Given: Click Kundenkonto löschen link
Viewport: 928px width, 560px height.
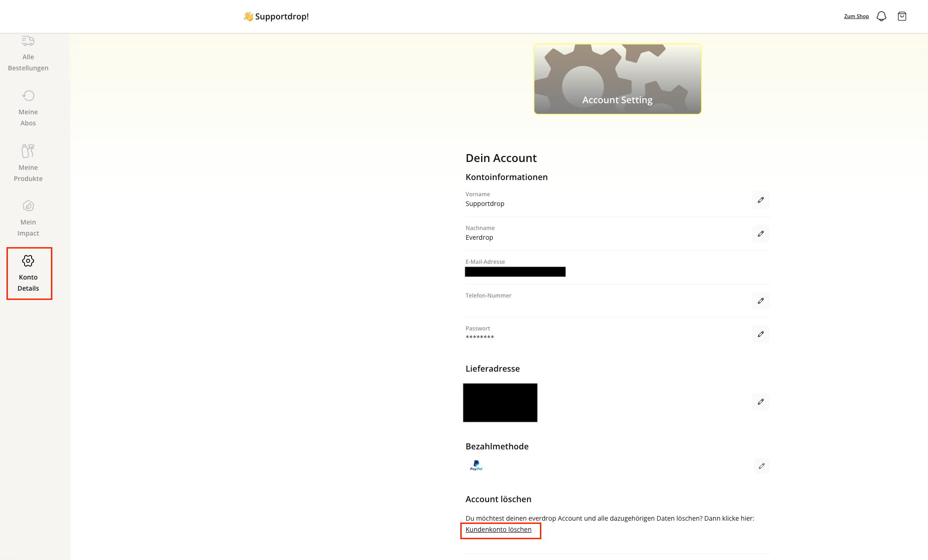Looking at the screenshot, I should coord(498,529).
